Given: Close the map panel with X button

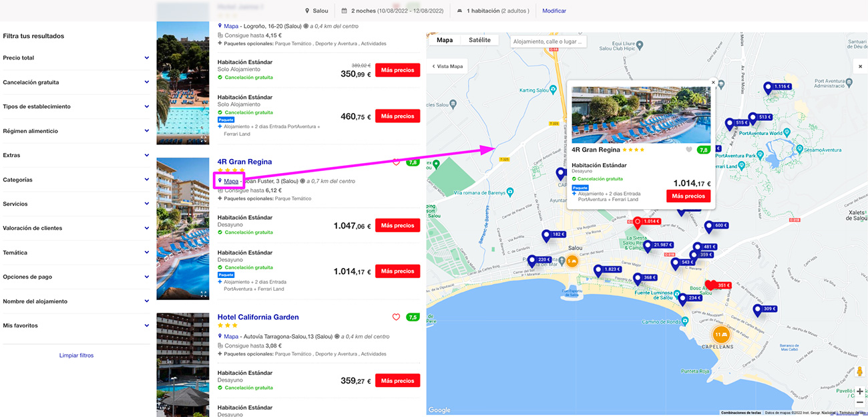Looking at the screenshot, I should pyautogui.click(x=860, y=66).
